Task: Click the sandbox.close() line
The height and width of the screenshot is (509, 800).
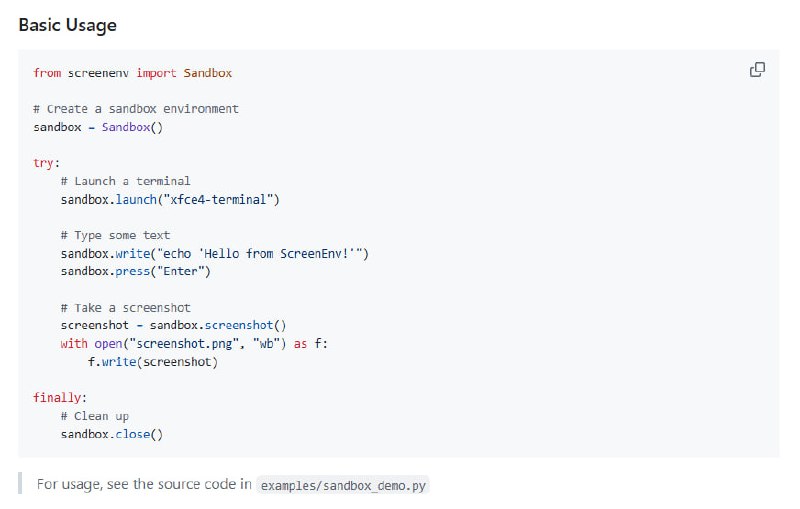Action: pyautogui.click(x=111, y=434)
